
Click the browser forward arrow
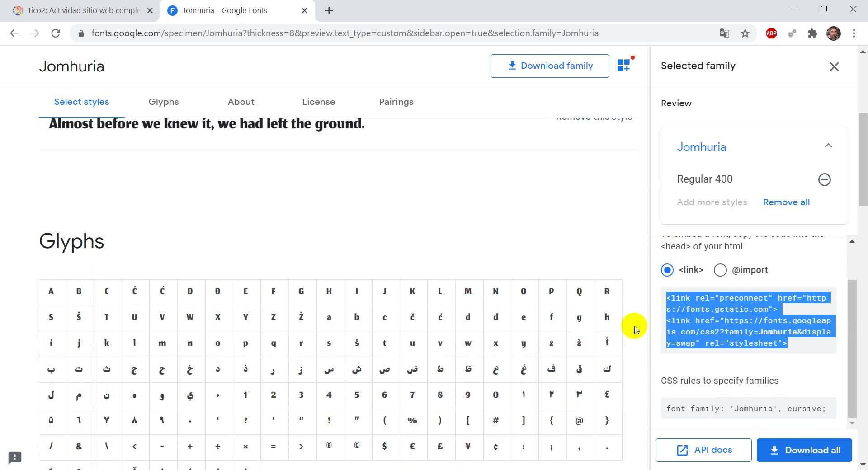[x=35, y=33]
